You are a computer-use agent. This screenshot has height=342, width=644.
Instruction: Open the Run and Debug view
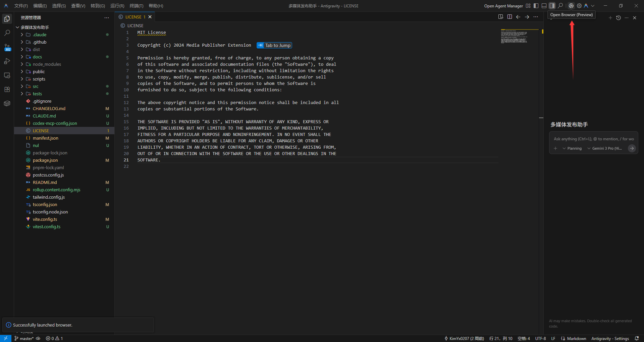pyautogui.click(x=7, y=61)
